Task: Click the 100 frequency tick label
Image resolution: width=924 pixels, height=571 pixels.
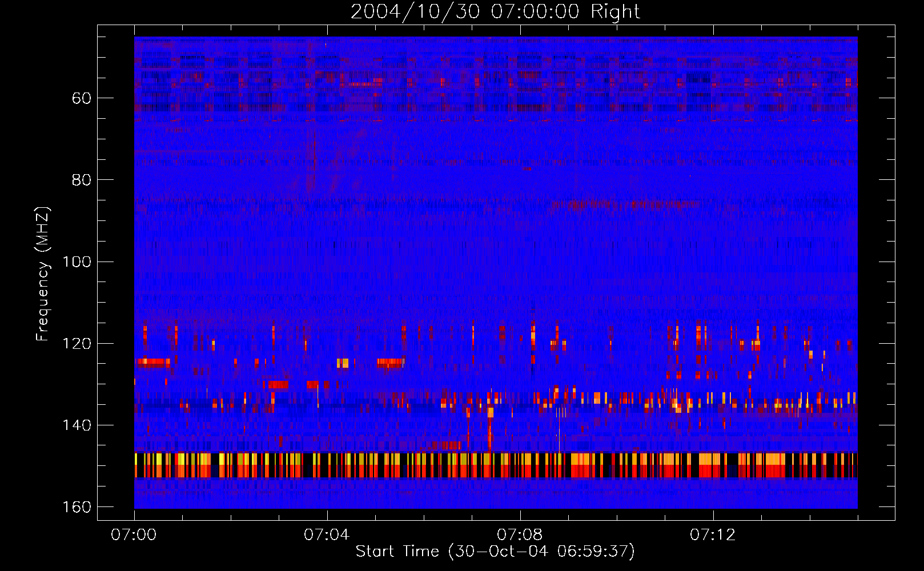Action: 77,262
